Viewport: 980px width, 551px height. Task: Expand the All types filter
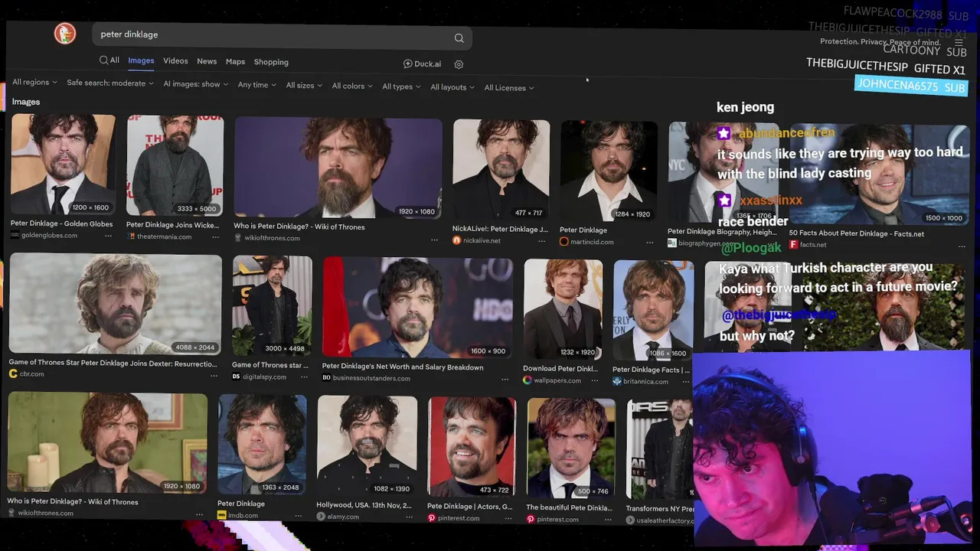pyautogui.click(x=401, y=87)
